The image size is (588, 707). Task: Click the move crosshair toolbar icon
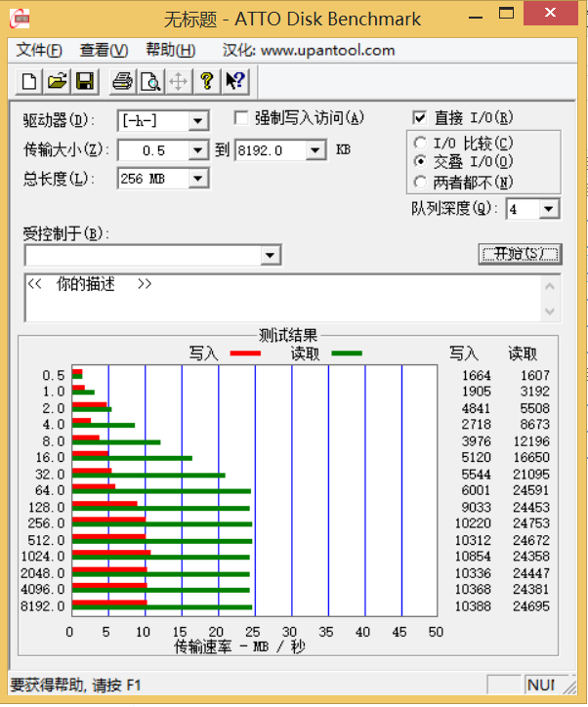[178, 82]
